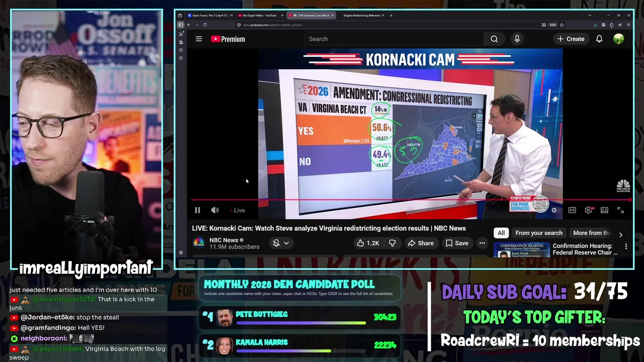The width and height of the screenshot is (644, 362).
Task: Dislike the video
Action: click(x=392, y=243)
